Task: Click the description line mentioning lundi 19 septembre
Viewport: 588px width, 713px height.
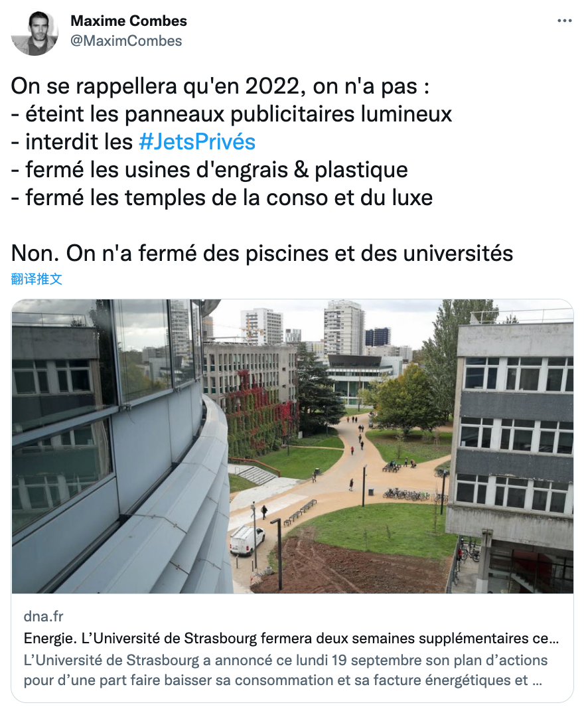Action: pos(285,661)
